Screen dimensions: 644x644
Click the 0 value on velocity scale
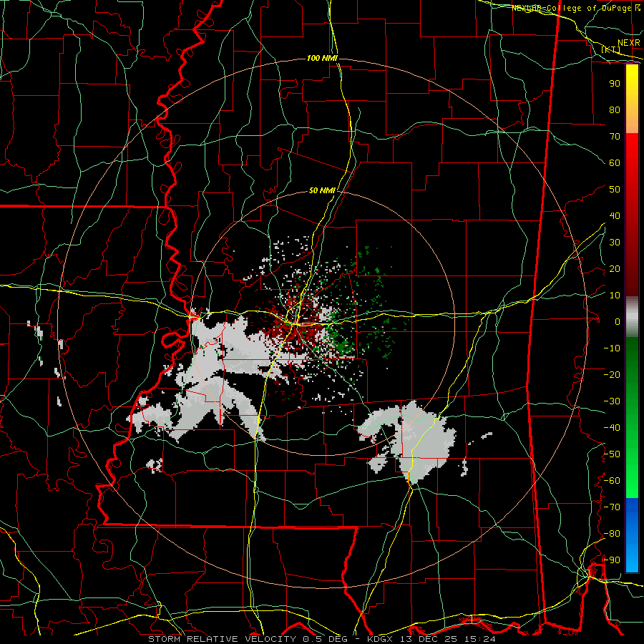(618, 322)
